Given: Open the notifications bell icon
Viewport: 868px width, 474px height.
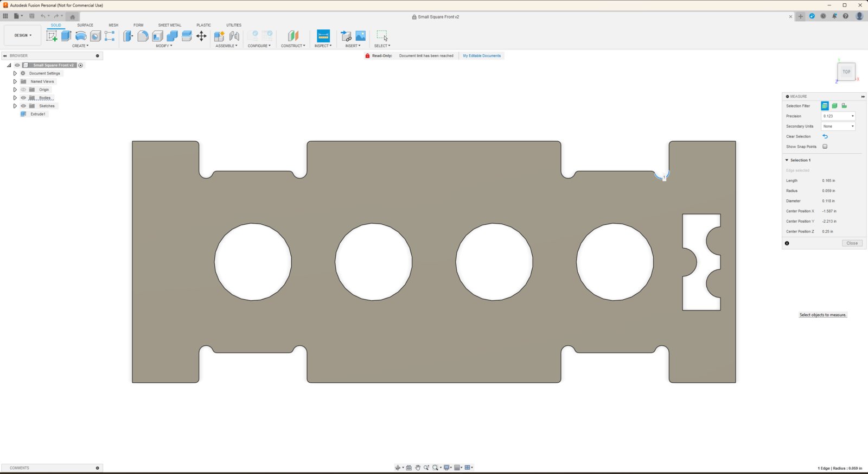Looking at the screenshot, I should pyautogui.click(x=834, y=16).
